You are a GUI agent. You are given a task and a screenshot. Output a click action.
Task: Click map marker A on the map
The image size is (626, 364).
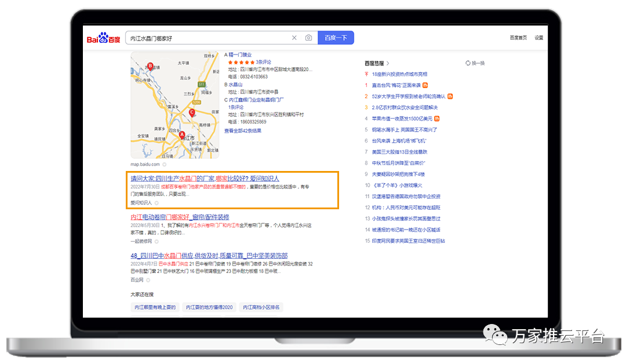[182, 135]
